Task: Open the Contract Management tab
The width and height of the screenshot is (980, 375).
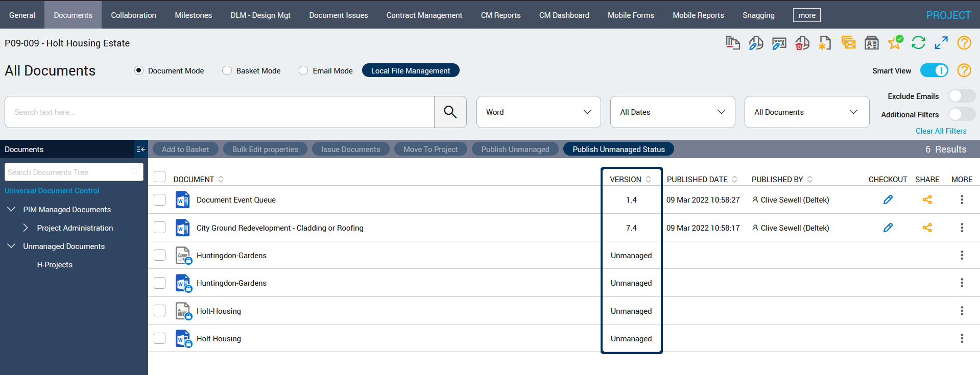Action: [x=424, y=15]
